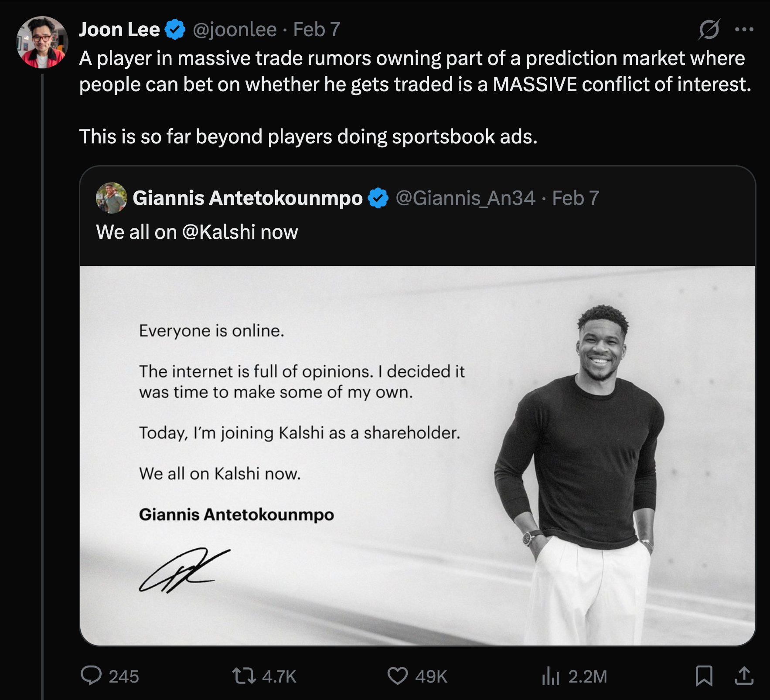Click the @Kalshi mention in quoted text

[x=218, y=232]
